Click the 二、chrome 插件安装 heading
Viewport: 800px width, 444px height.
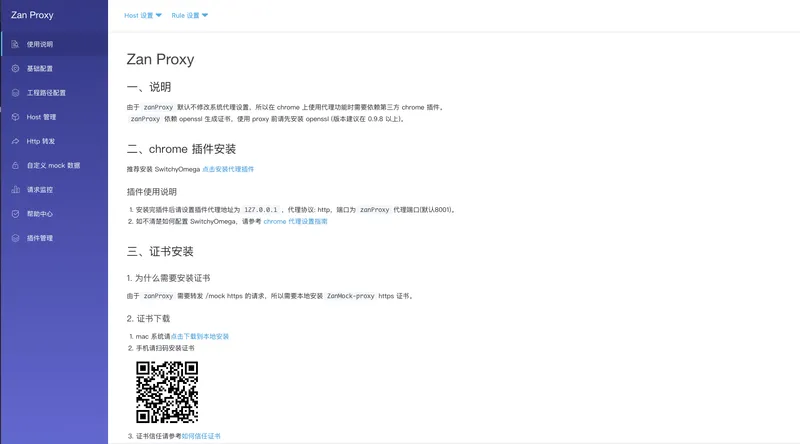[x=181, y=149]
